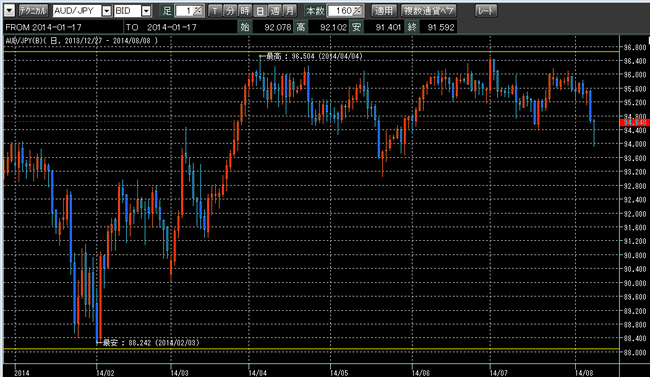
Task: Open the top-left menu dropdown arrow
Action: coord(9,11)
